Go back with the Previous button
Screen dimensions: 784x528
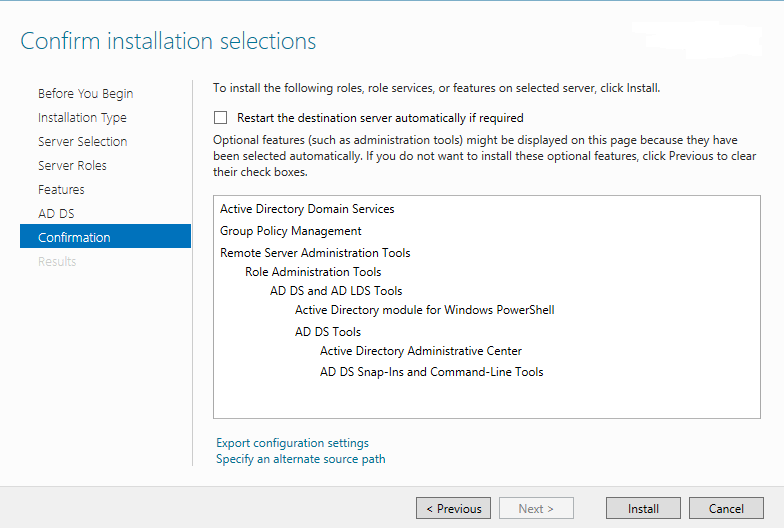[453, 508]
